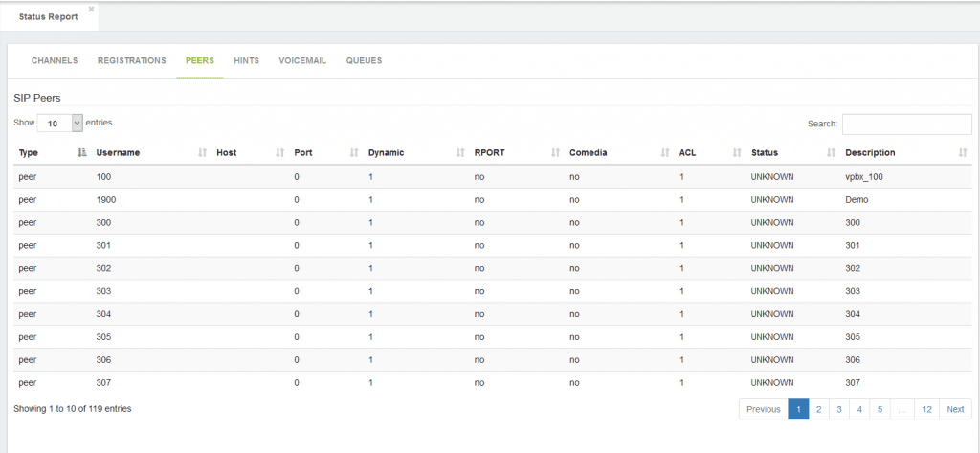Open the Registrations tab
Image resolution: width=980 pixels, height=453 pixels.
132,60
